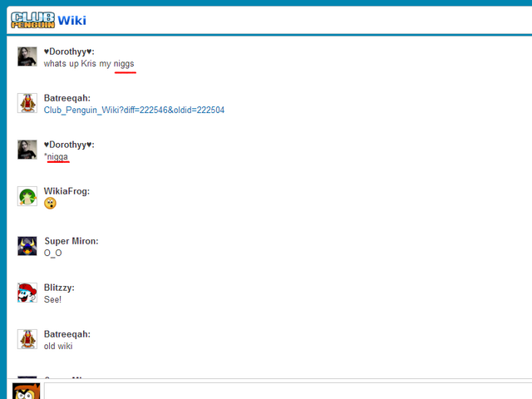The height and width of the screenshot is (399, 532).
Task: Click Super Miron's avatar
Action: tap(27, 246)
